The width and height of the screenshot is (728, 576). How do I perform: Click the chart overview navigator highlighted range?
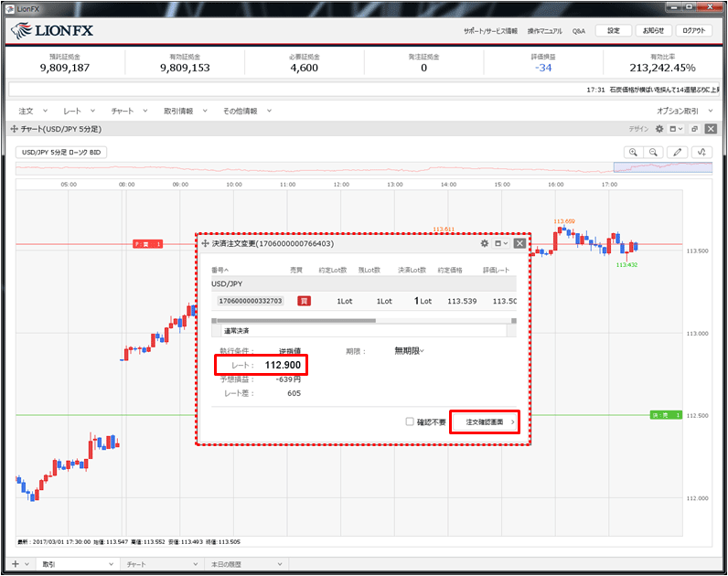pyautogui.click(x=662, y=167)
